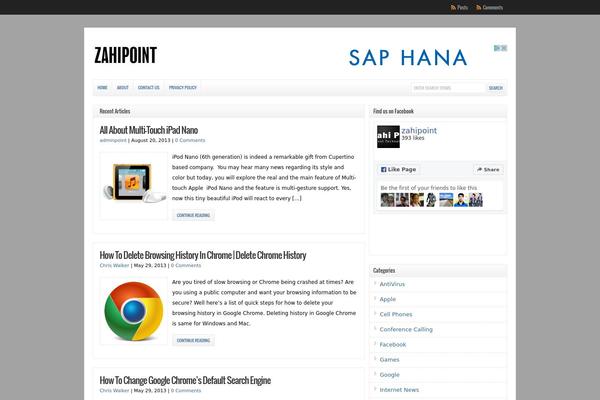Open the Posts RSS feed icon
600x400 pixels.
[453, 7]
